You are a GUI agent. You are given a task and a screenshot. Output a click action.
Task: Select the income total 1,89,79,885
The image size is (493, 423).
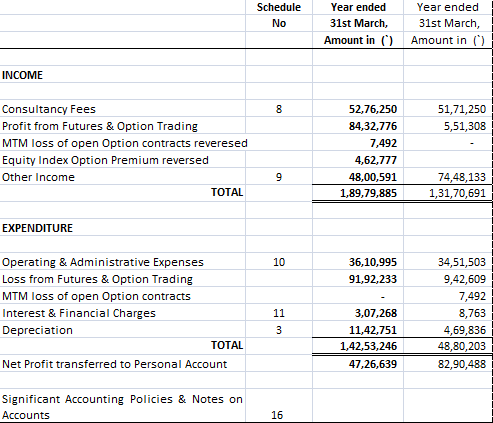click(x=358, y=193)
